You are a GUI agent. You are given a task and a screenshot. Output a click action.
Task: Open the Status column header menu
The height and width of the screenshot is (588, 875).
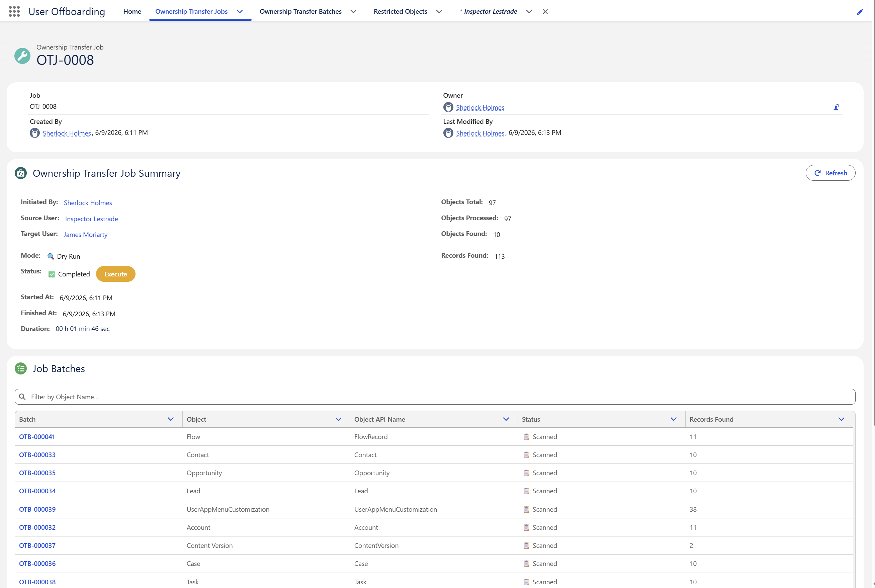pyautogui.click(x=673, y=419)
